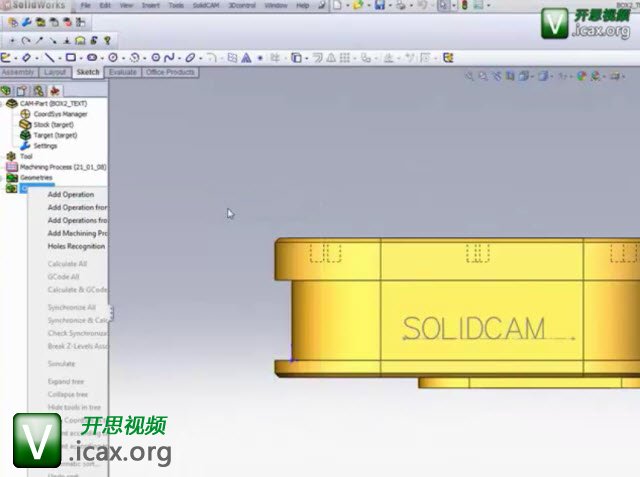This screenshot has height=477, width=640.
Task: Open dropdown arrow next to Save icon
Action: [x=390, y=6]
